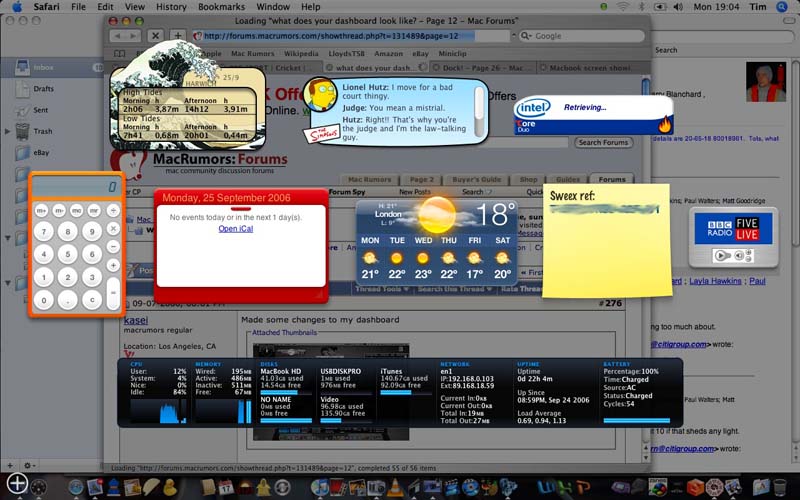Expand the Trash mailbox disclosure triangle
800x500 pixels.
pyautogui.click(x=7, y=131)
